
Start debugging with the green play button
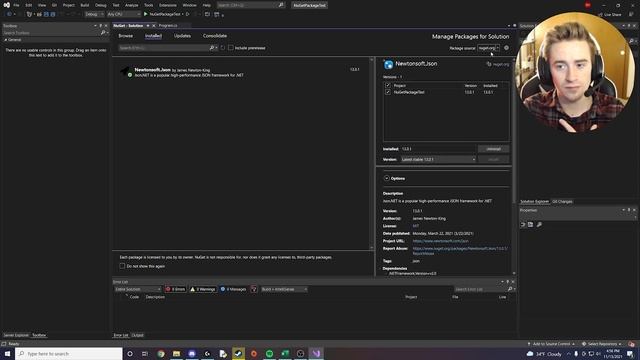tap(146, 14)
